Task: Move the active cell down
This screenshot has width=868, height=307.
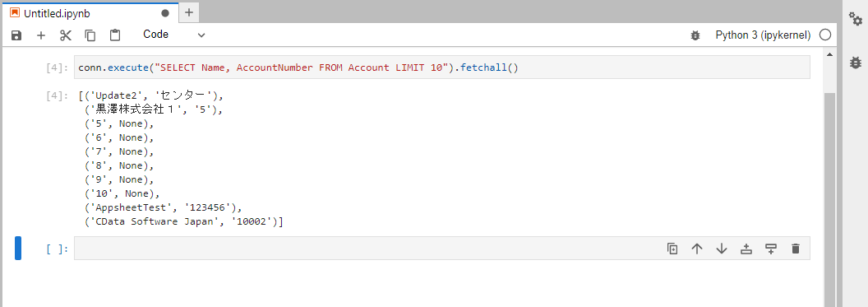Action: tap(722, 249)
